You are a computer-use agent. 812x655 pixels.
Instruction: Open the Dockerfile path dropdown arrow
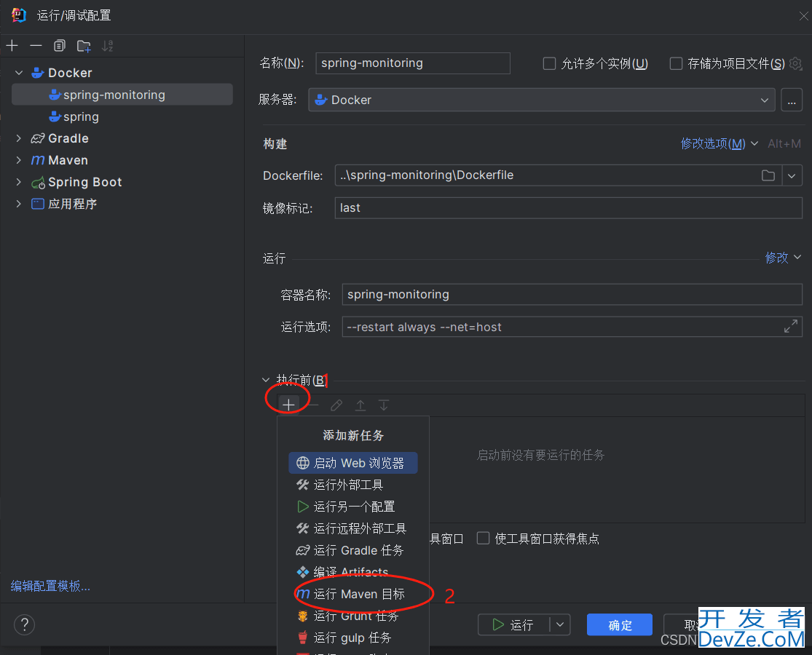pyautogui.click(x=792, y=175)
